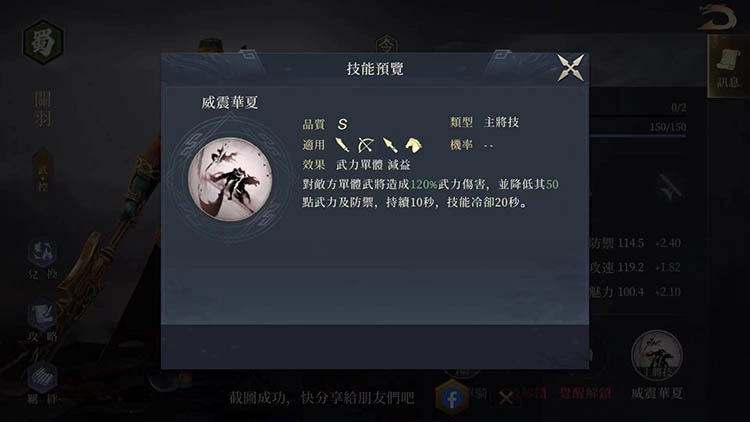Click the horse cavalry troop icon
Screen dimensions: 750x422
click(413, 145)
